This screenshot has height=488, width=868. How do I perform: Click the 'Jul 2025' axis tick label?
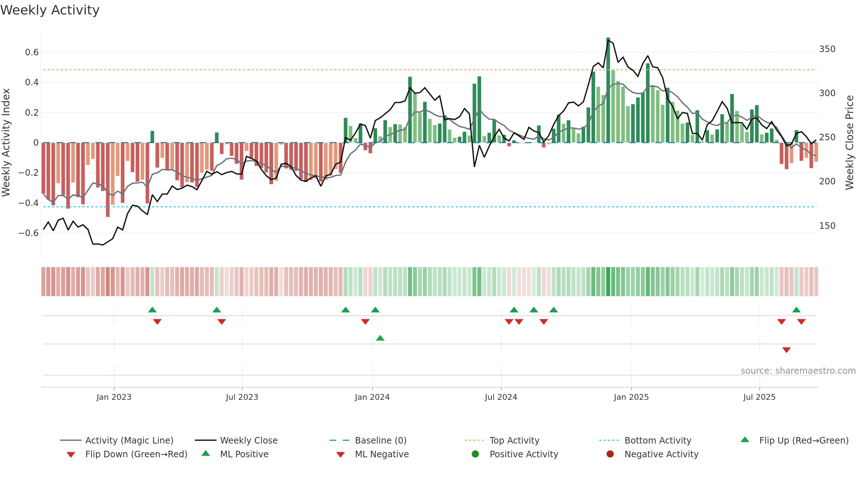click(x=759, y=397)
